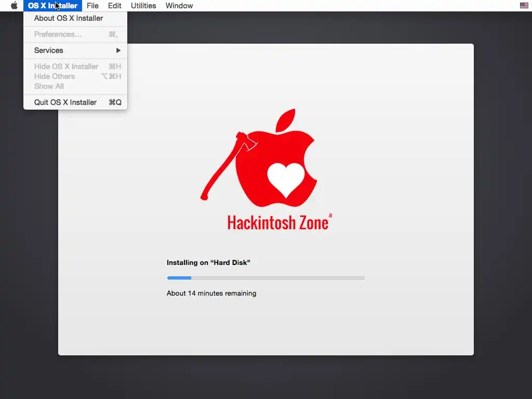Click the installation progress bar
The height and width of the screenshot is (399, 532).
click(265, 278)
